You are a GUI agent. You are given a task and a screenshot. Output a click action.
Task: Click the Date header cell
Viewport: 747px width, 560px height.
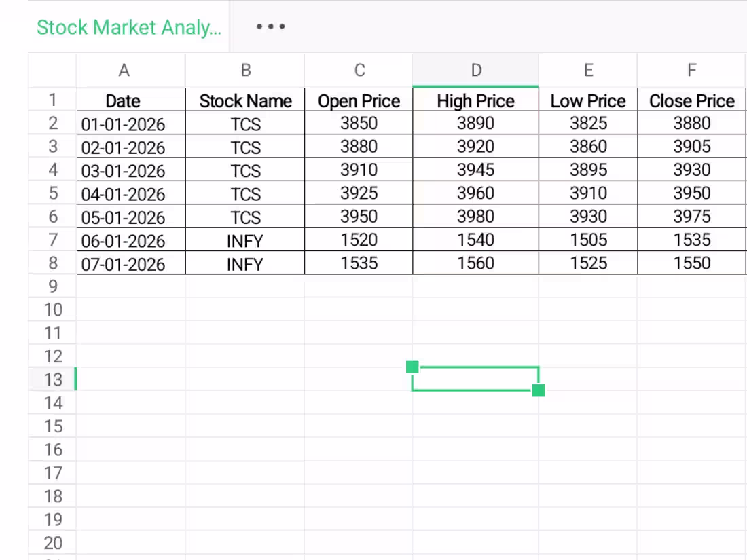click(123, 100)
